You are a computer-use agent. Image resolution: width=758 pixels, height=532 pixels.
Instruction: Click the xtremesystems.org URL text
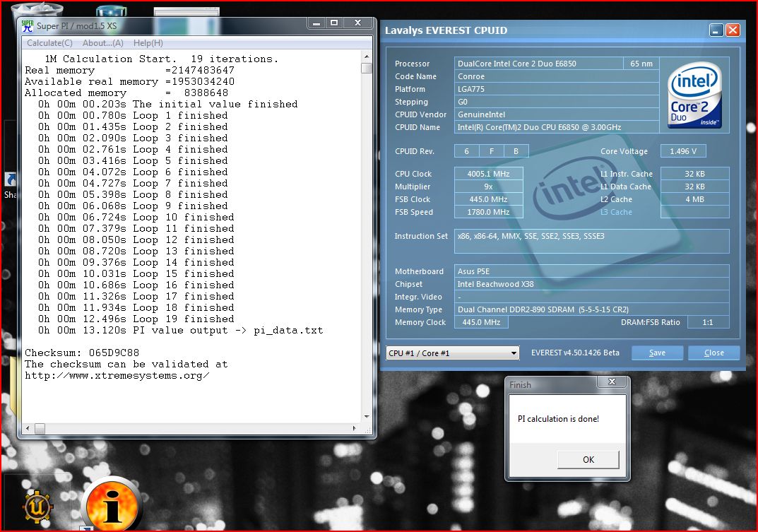(x=117, y=375)
